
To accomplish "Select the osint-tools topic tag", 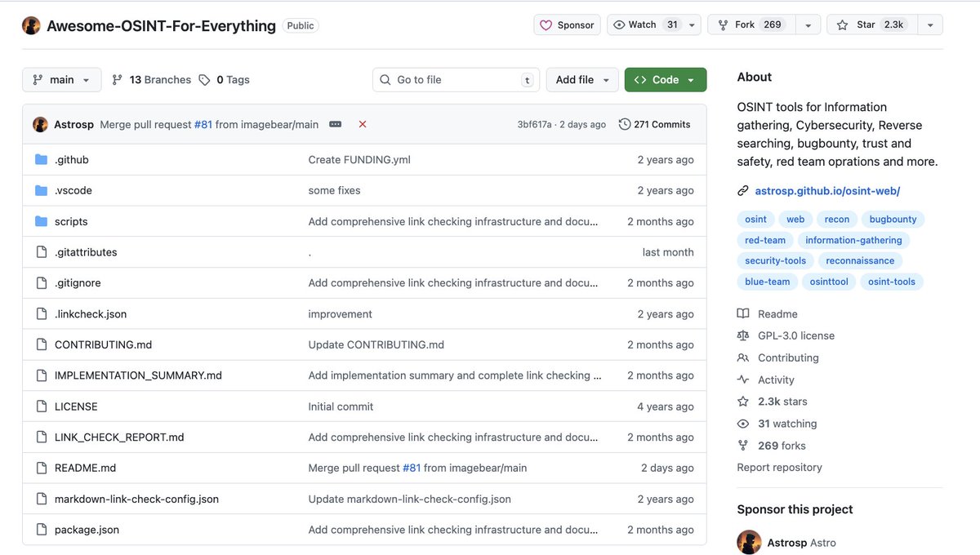I will tap(892, 282).
